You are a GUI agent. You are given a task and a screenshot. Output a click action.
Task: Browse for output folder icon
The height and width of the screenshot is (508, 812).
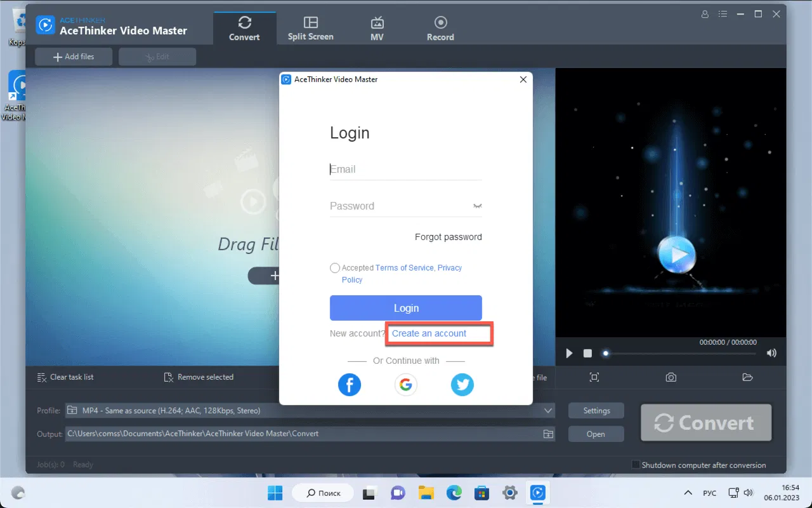(548, 434)
